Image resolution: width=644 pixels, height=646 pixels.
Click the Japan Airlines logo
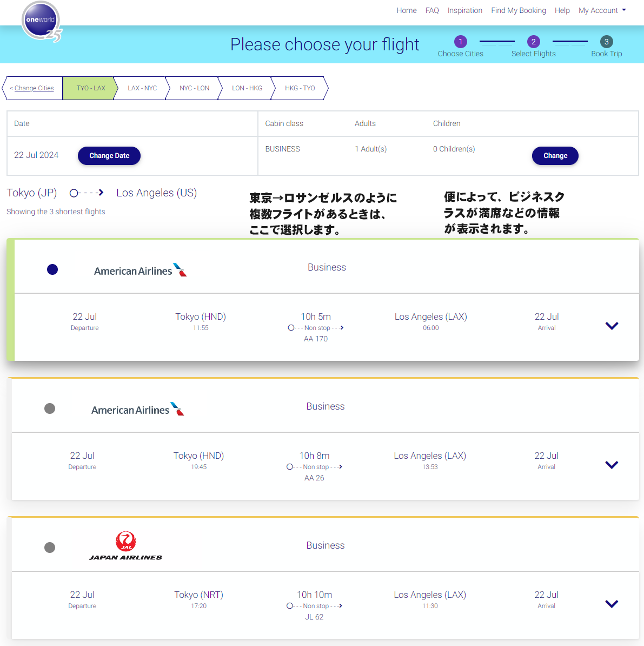[125, 546]
